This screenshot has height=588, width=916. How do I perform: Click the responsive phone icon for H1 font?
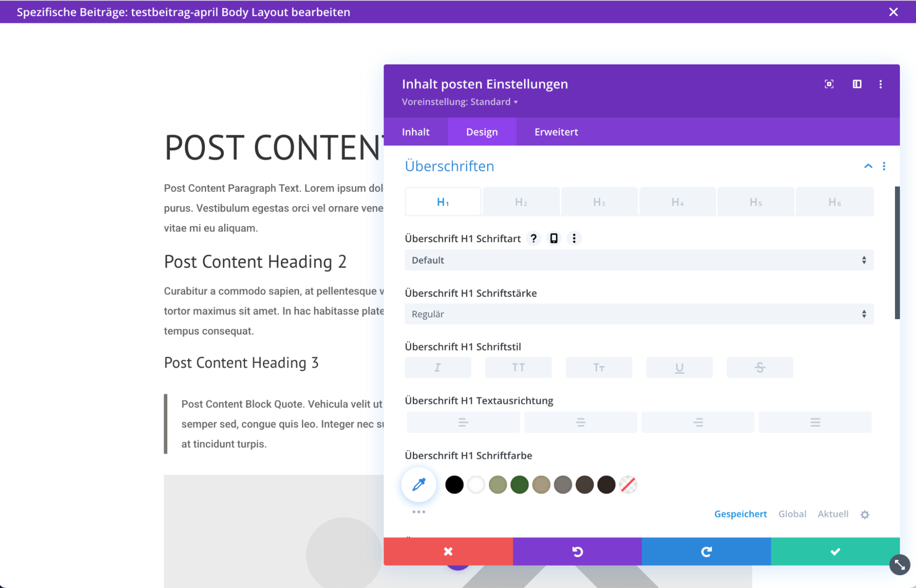pos(554,239)
